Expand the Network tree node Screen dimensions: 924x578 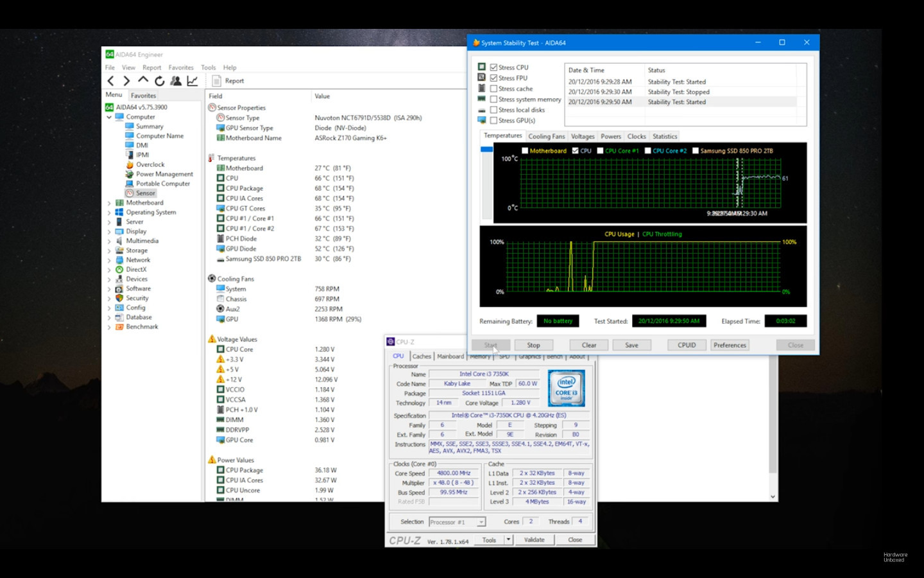click(109, 260)
